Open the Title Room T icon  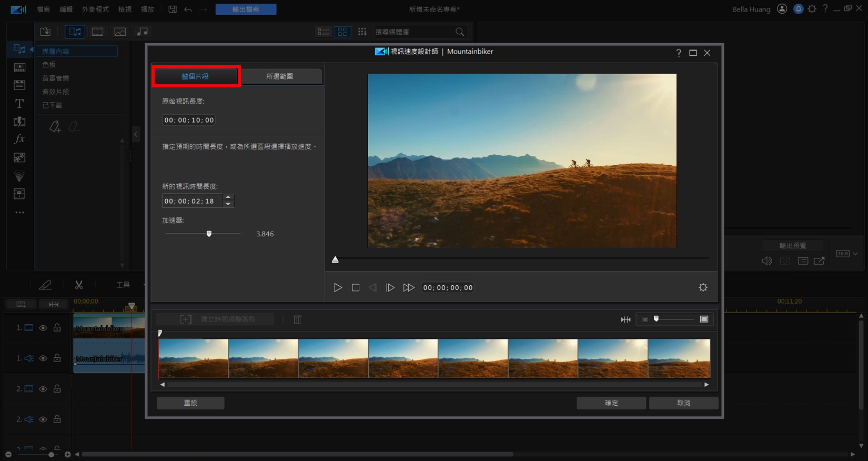tap(19, 104)
